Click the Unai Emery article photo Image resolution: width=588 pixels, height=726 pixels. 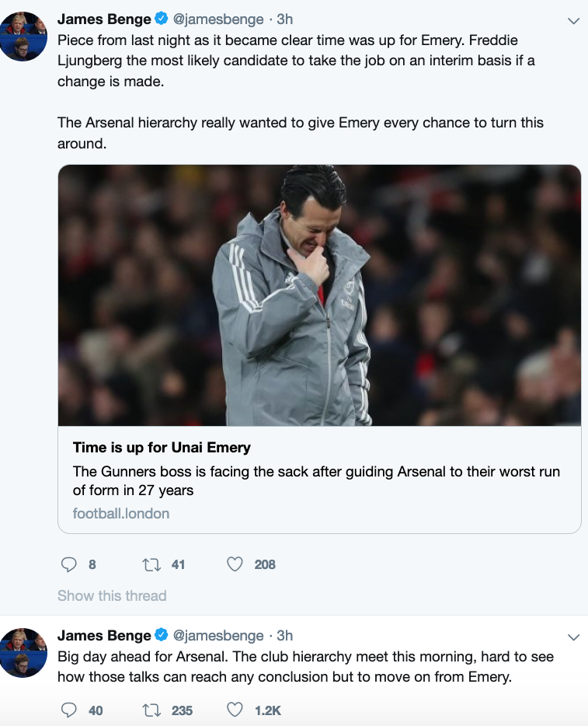pyautogui.click(x=319, y=295)
